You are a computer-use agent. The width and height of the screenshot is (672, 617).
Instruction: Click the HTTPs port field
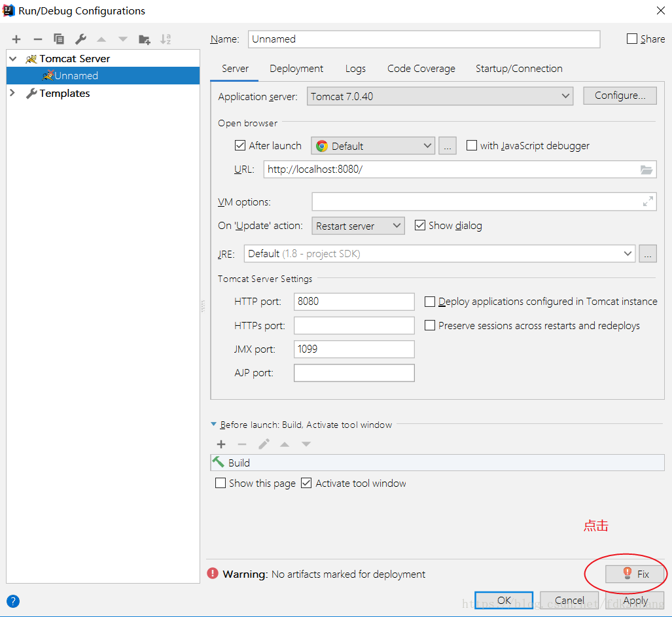click(x=354, y=326)
